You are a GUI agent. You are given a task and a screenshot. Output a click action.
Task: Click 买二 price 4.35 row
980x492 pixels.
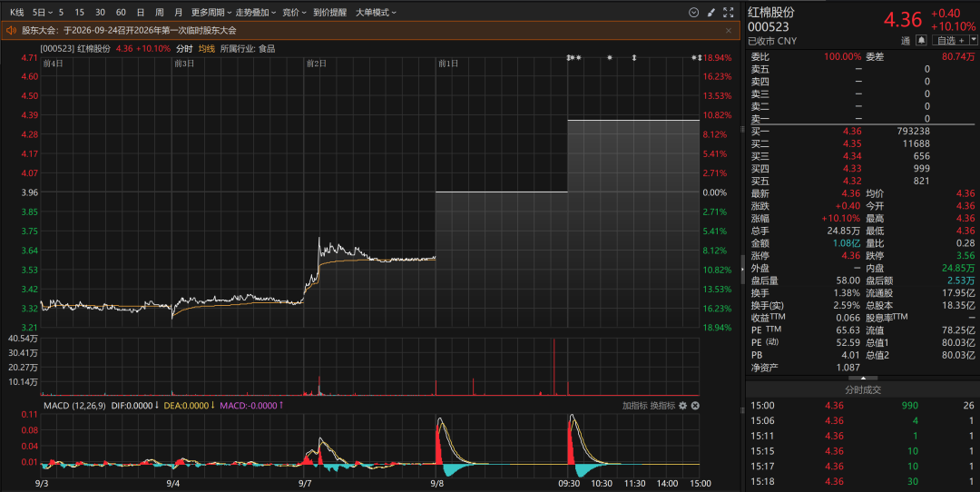point(863,143)
